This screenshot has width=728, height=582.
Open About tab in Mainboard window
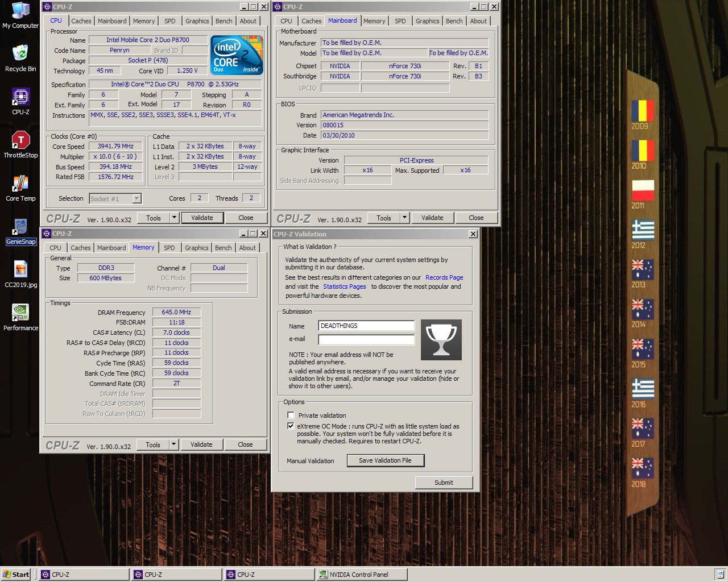pyautogui.click(x=478, y=21)
